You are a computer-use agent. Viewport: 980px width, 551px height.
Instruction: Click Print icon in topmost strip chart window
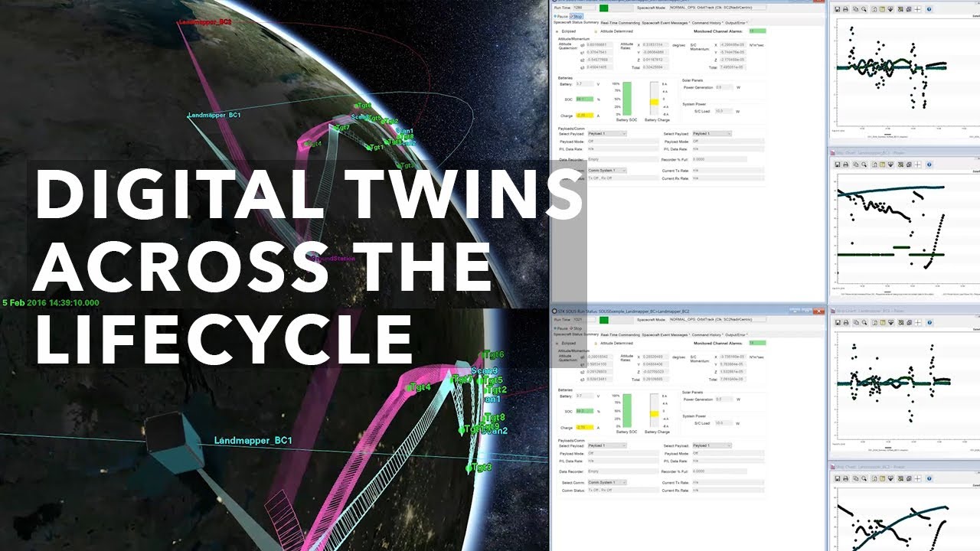coord(845,9)
